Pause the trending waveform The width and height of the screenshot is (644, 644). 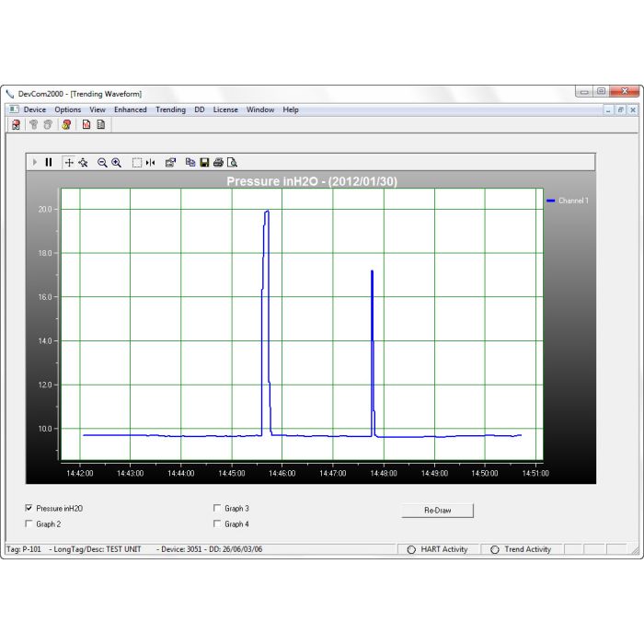[49, 162]
